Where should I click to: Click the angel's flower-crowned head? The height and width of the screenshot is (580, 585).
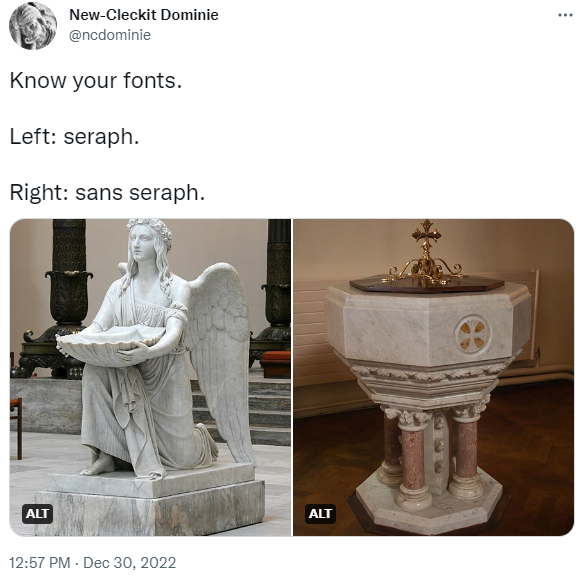pos(149,240)
